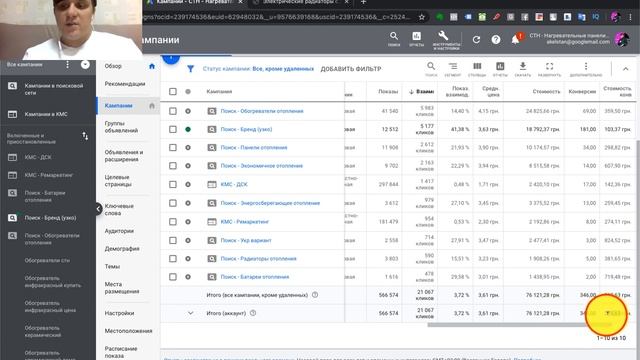This screenshot has width=640, height=360.
Task: Click the help icon beside Итого (все кампании)
Action: click(315, 295)
